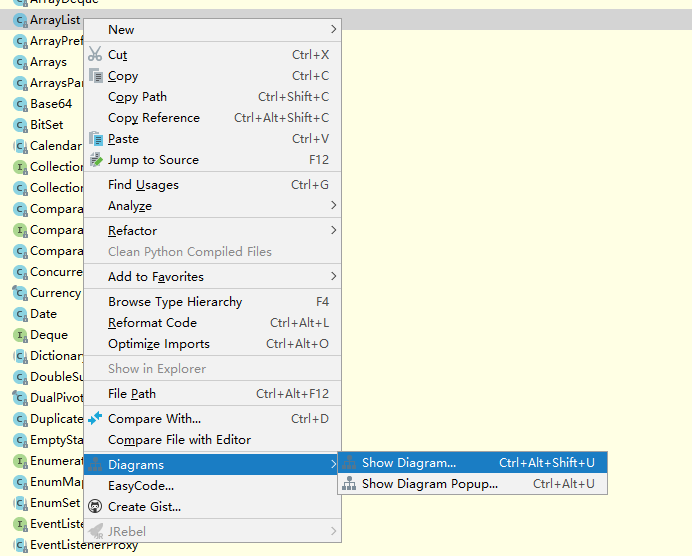692x556 pixels.
Task: Click the DualPivot class icon
Action: point(20,398)
